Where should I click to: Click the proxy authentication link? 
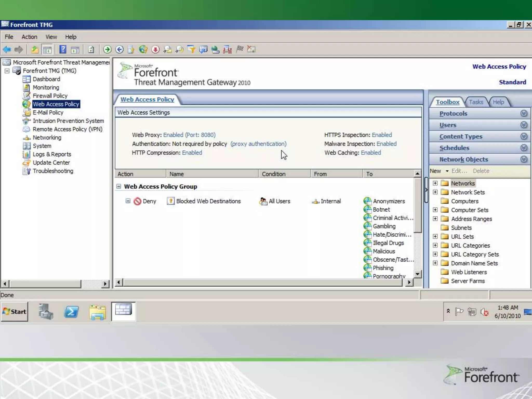point(258,144)
